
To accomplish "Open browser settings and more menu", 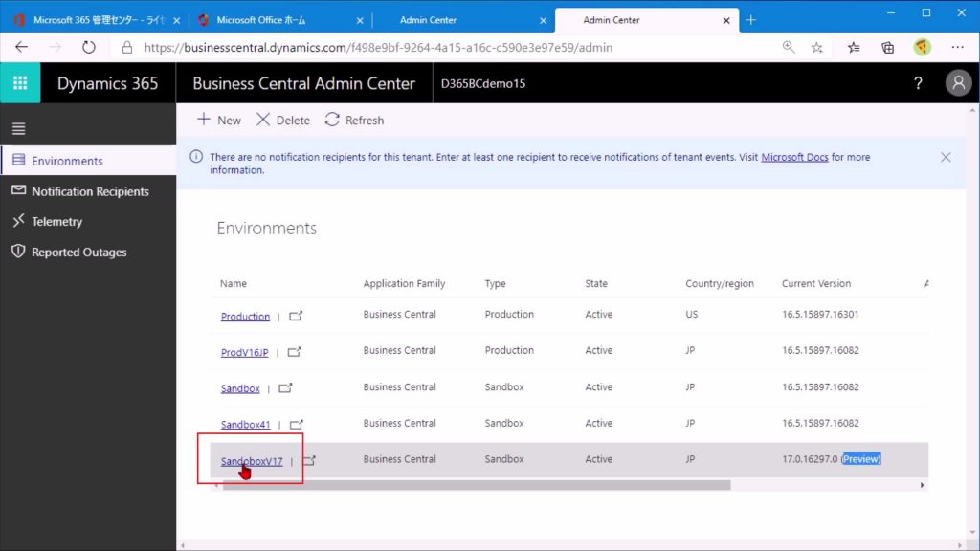I will 957,48.
